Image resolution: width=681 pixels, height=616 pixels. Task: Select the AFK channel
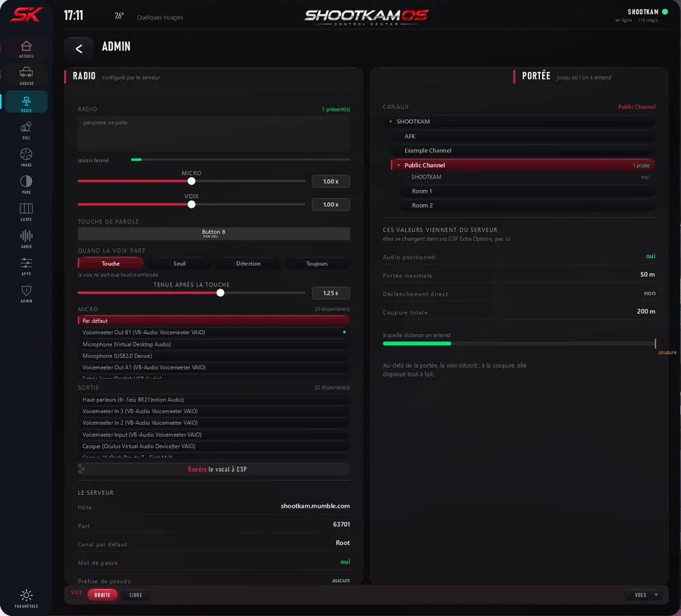522,136
